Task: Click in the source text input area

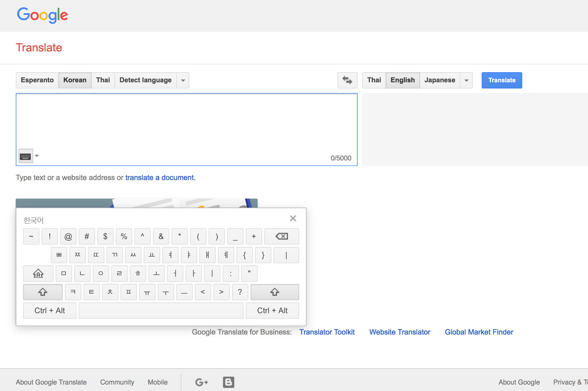Action: coord(187,129)
